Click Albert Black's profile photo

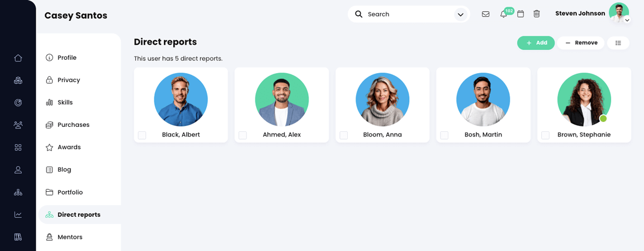tap(181, 100)
